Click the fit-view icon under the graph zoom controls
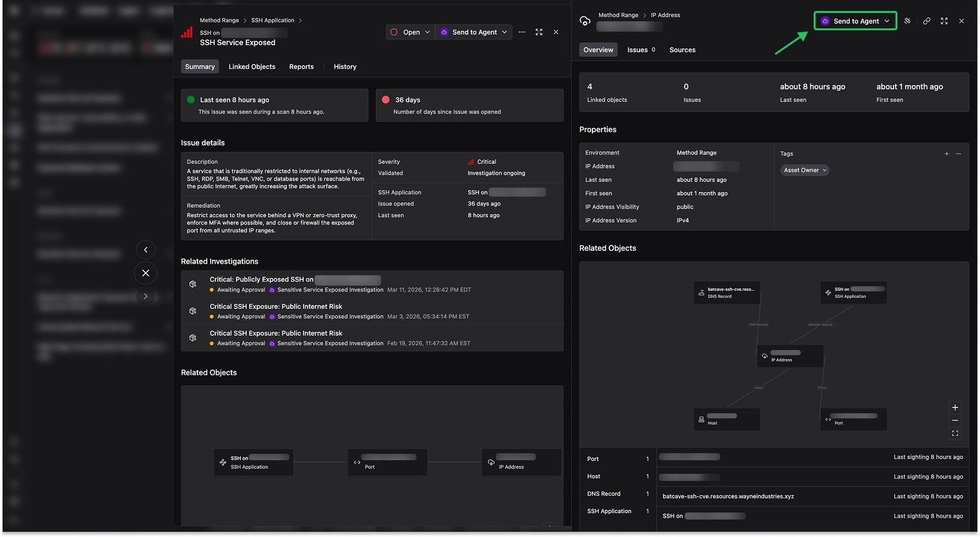The image size is (980, 537). click(955, 433)
